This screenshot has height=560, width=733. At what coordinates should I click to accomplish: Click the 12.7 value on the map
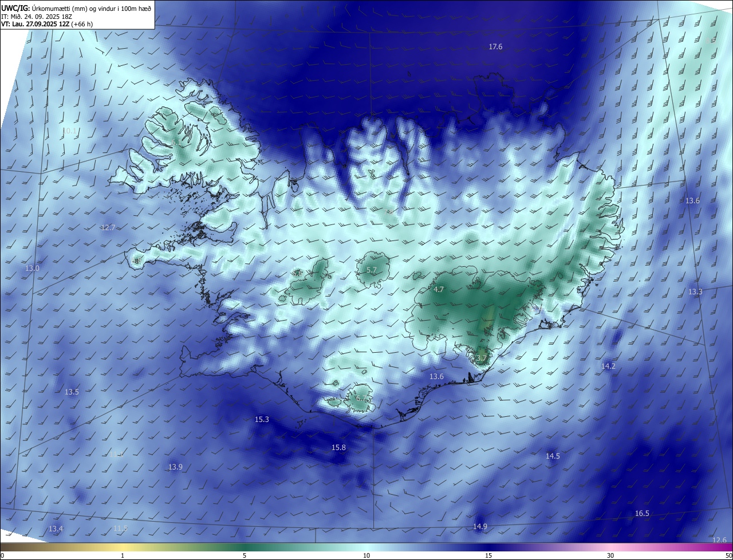[x=108, y=227]
